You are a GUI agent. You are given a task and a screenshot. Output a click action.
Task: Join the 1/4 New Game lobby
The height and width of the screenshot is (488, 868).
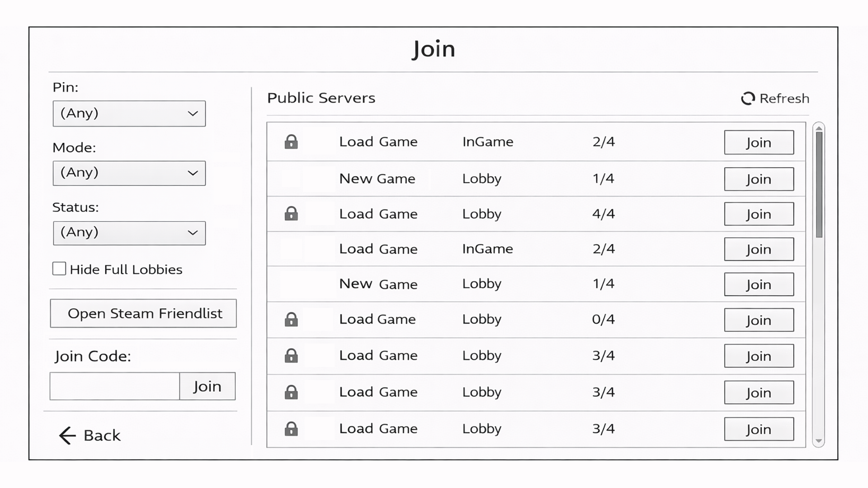point(759,179)
